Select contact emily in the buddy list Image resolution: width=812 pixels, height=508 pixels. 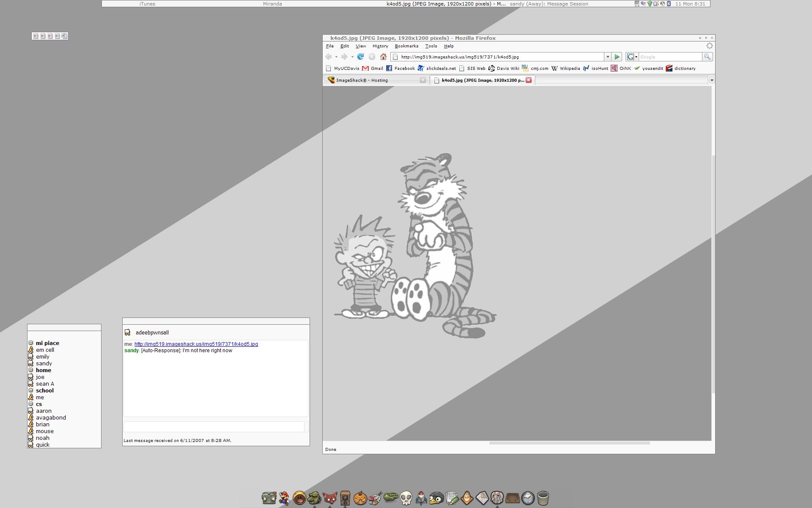(43, 356)
